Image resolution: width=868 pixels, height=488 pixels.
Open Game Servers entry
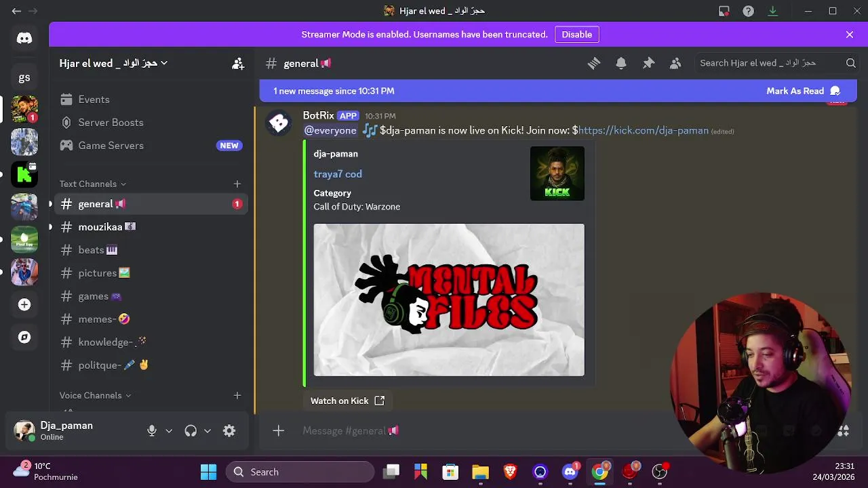(x=151, y=146)
